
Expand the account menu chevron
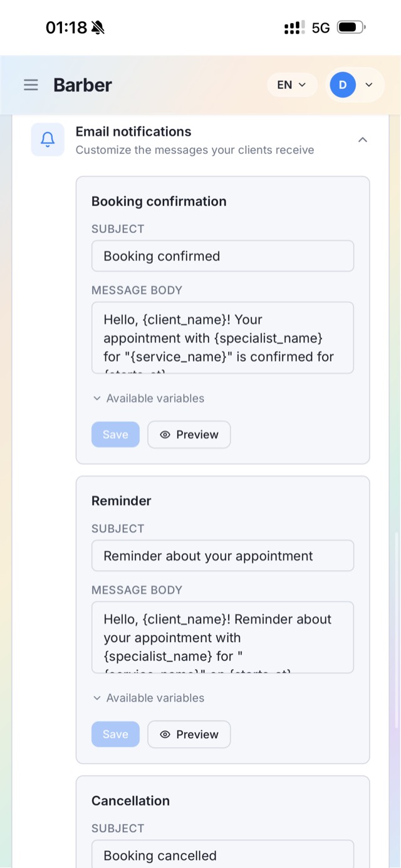(x=369, y=85)
